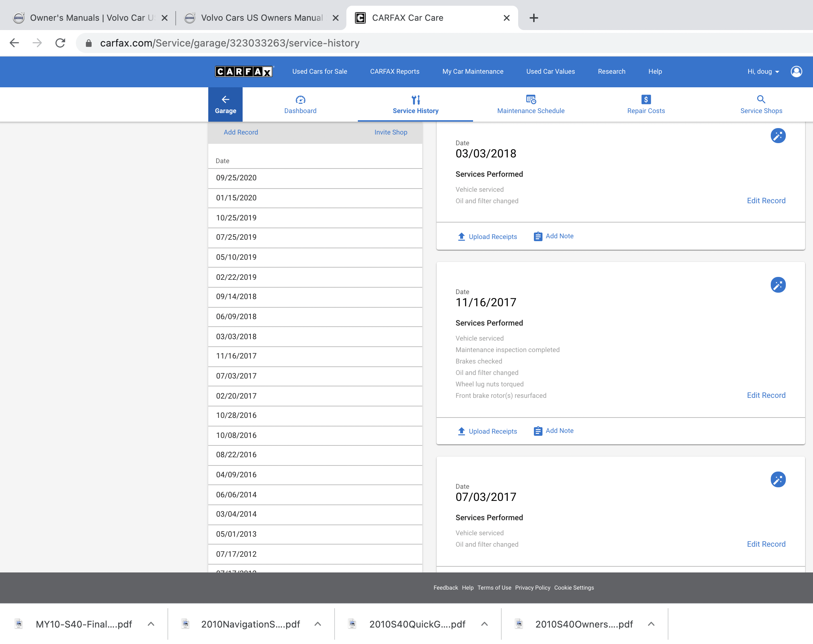Click the Add Record link
Image resolution: width=813 pixels, height=644 pixels.
click(x=240, y=132)
